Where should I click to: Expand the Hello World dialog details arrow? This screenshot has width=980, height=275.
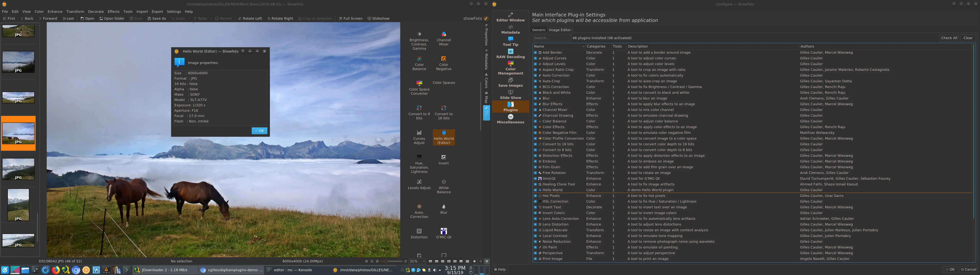click(x=250, y=51)
